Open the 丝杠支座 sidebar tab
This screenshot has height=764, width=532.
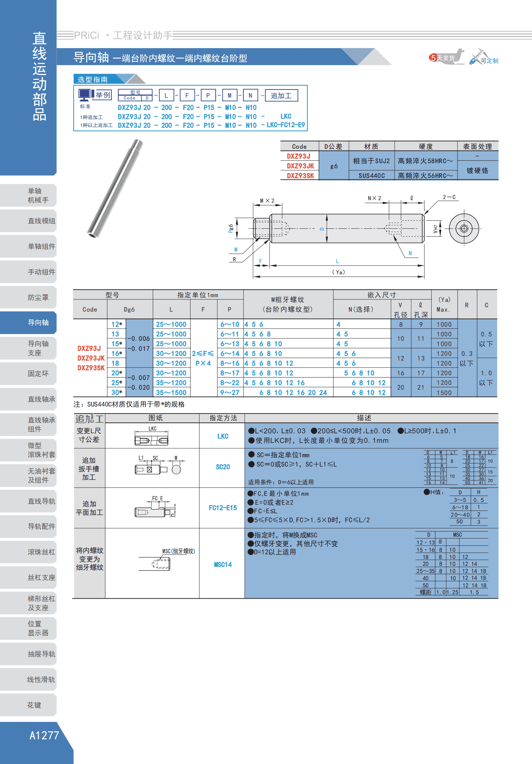coord(28,577)
